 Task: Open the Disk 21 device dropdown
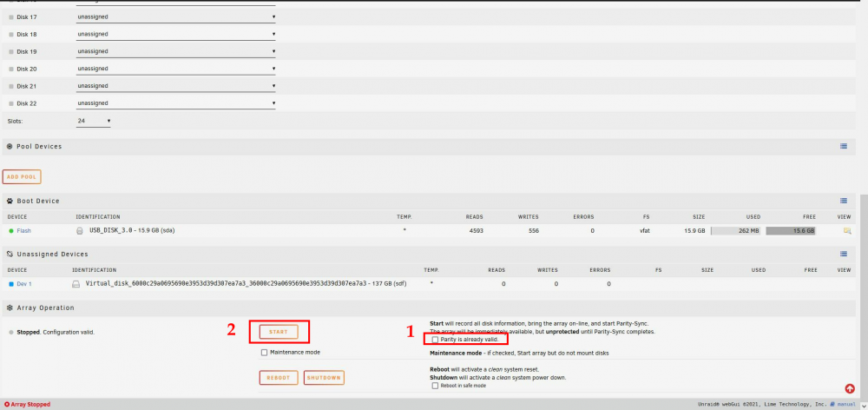pos(176,86)
